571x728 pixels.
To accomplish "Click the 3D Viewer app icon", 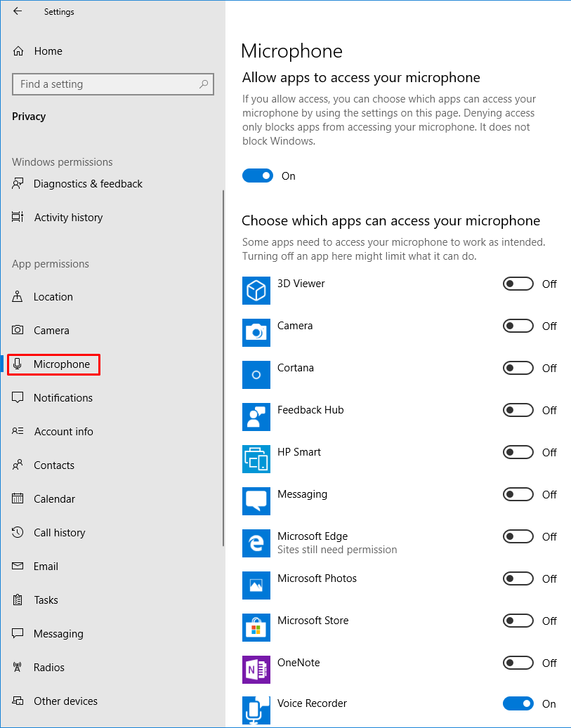I will pyautogui.click(x=256, y=290).
